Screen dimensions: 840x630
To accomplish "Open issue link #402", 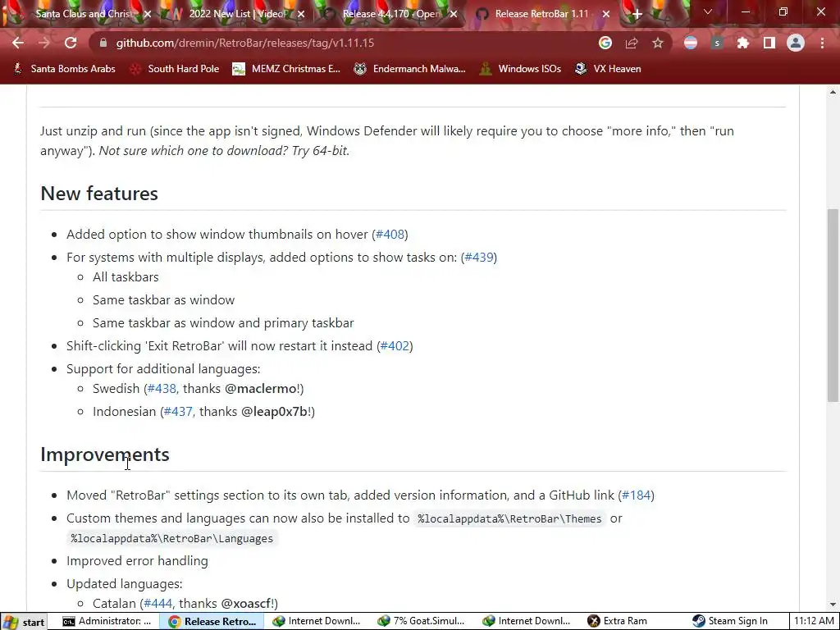I will point(395,345).
